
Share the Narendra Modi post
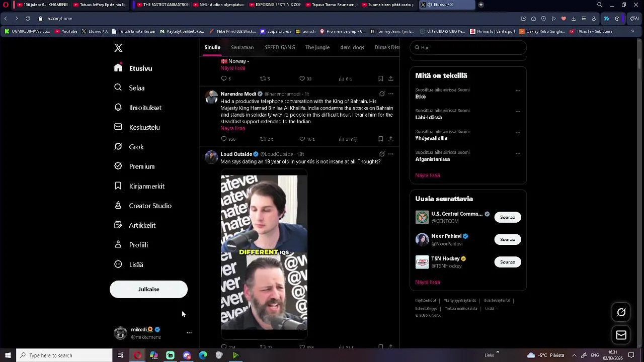[x=391, y=139]
